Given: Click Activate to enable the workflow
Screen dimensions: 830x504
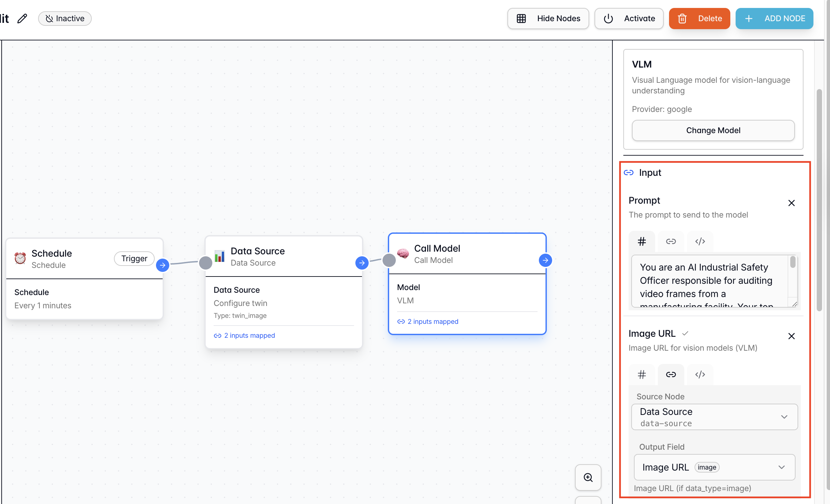Looking at the screenshot, I should coord(629,19).
